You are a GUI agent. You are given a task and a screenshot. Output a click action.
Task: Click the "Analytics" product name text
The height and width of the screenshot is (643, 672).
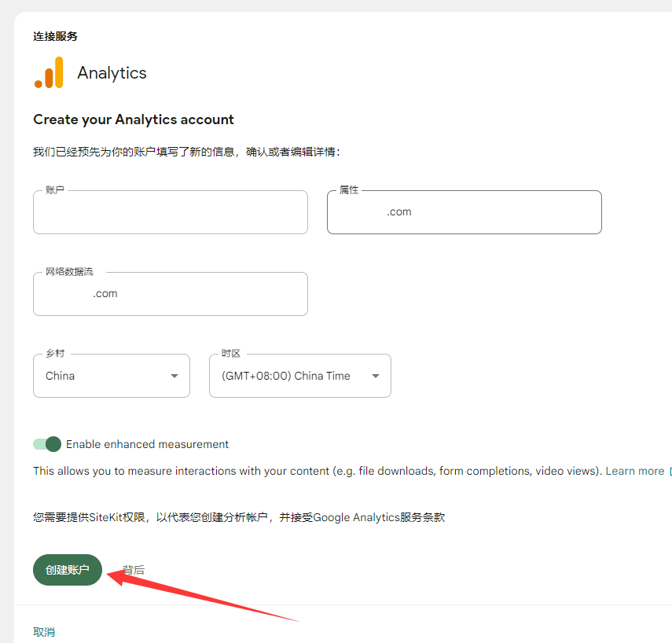pyautogui.click(x=112, y=73)
